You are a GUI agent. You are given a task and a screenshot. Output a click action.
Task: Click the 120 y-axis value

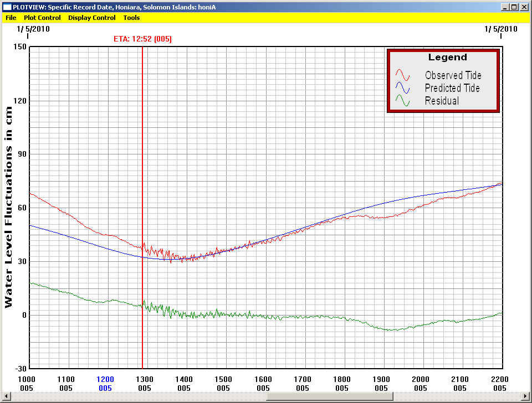pos(20,101)
